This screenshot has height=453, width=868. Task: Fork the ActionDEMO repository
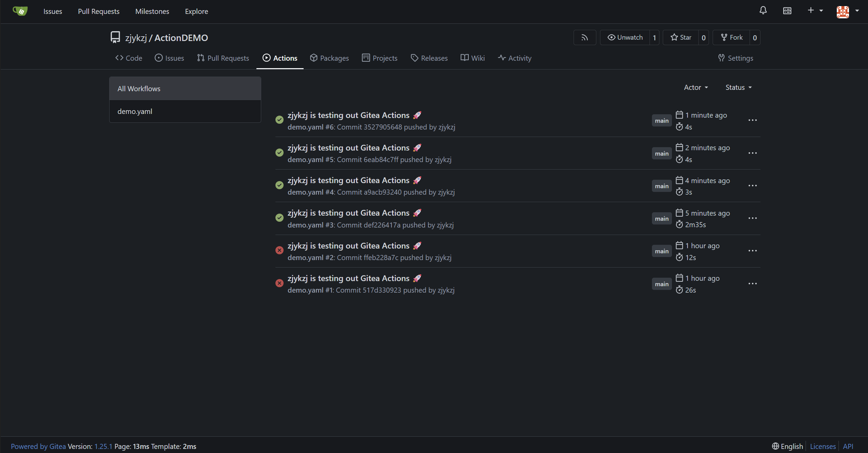pyautogui.click(x=732, y=38)
